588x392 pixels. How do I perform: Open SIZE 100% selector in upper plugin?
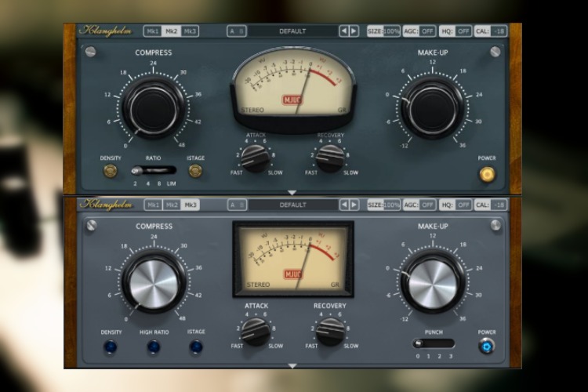(x=383, y=31)
